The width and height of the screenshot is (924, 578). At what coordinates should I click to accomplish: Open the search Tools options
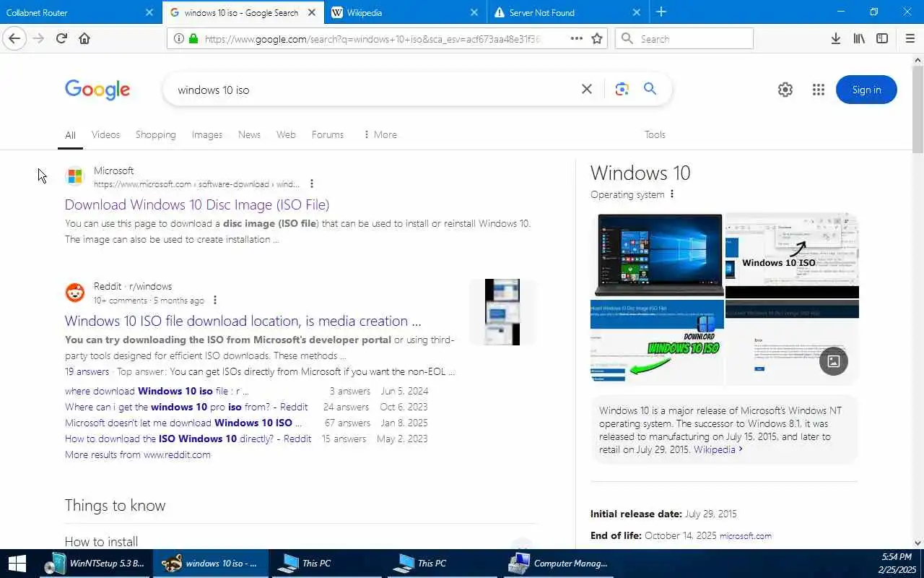[655, 134]
